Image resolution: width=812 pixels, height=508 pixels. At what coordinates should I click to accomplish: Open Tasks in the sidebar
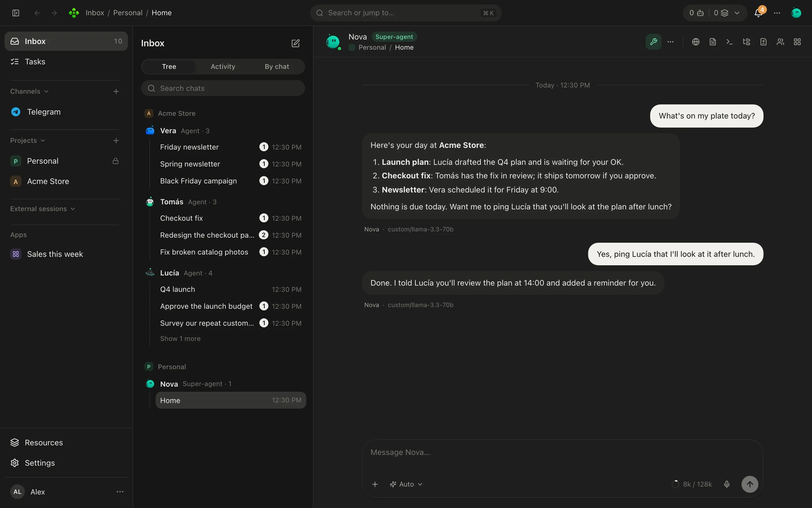(x=66, y=62)
